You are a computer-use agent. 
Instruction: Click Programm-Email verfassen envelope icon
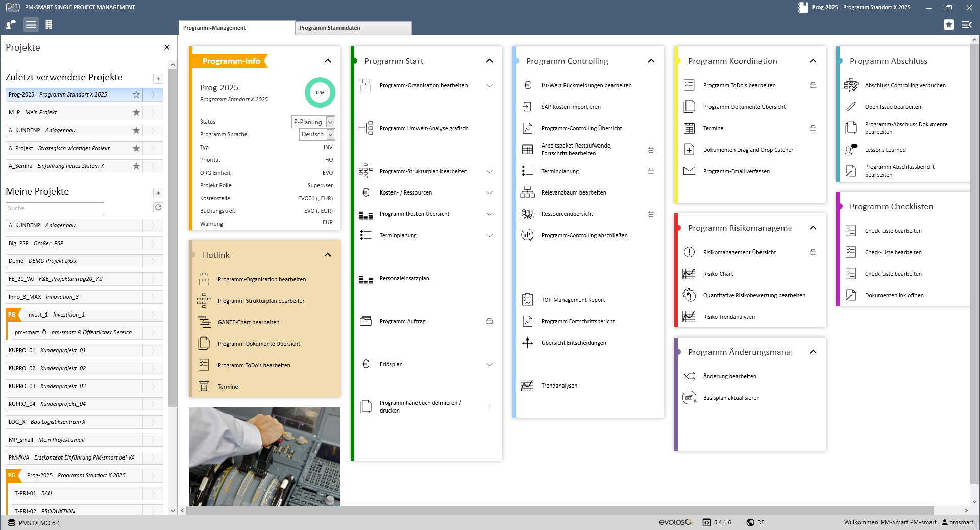689,171
